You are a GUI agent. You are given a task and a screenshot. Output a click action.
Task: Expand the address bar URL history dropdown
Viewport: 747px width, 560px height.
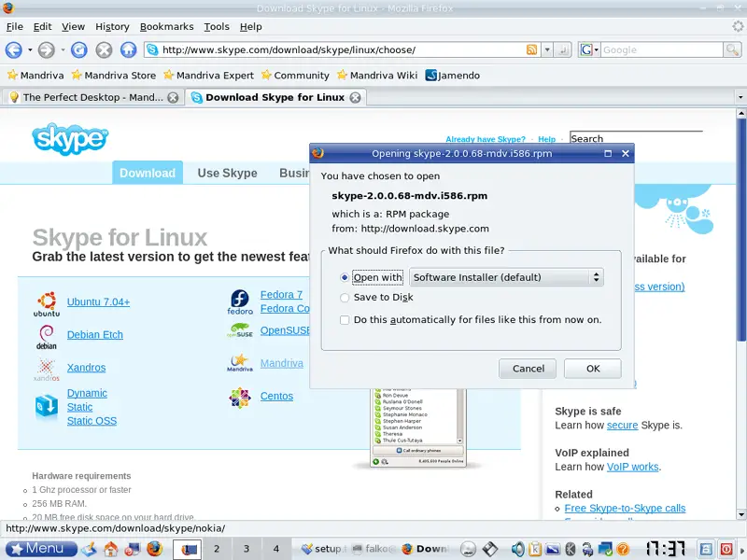pos(547,49)
